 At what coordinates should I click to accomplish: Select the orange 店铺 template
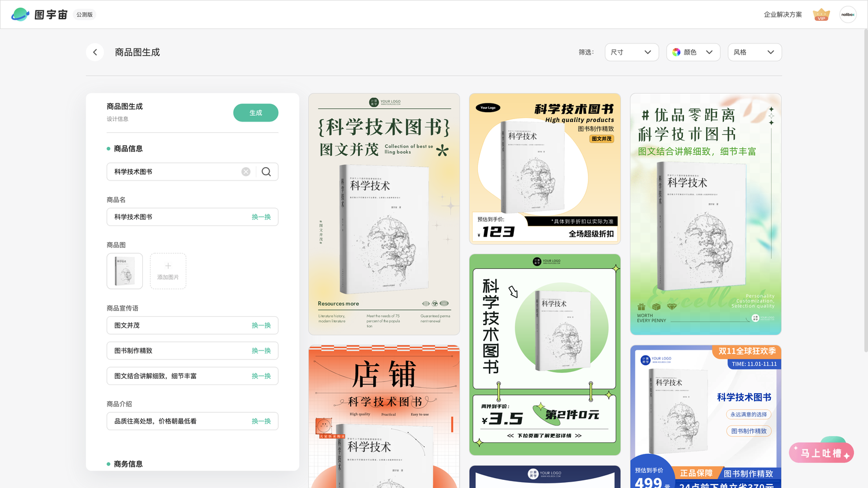(x=384, y=417)
